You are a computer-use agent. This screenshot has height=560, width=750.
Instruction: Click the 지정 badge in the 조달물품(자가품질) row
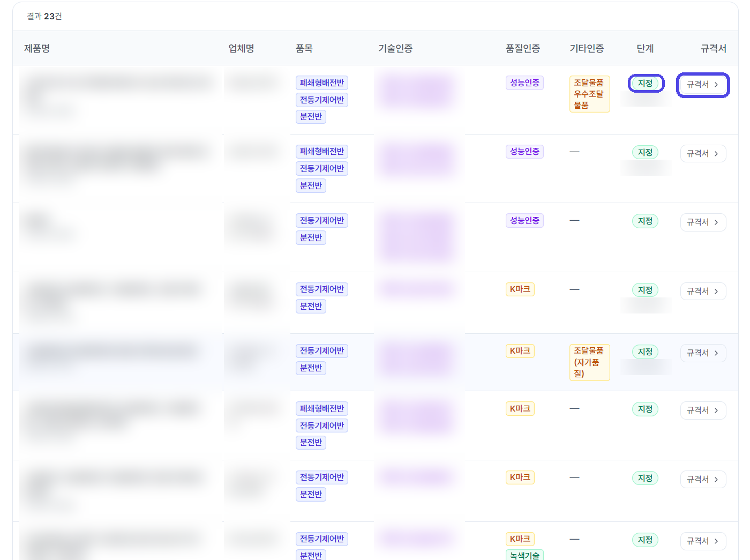(x=645, y=352)
